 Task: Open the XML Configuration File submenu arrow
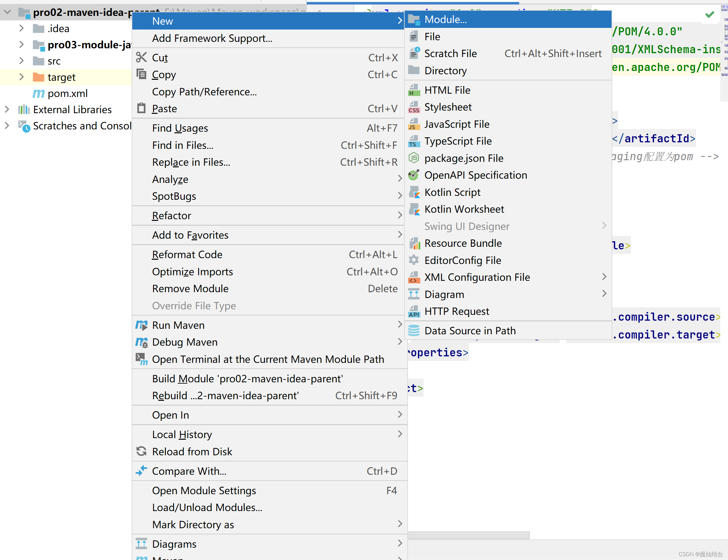(x=604, y=277)
